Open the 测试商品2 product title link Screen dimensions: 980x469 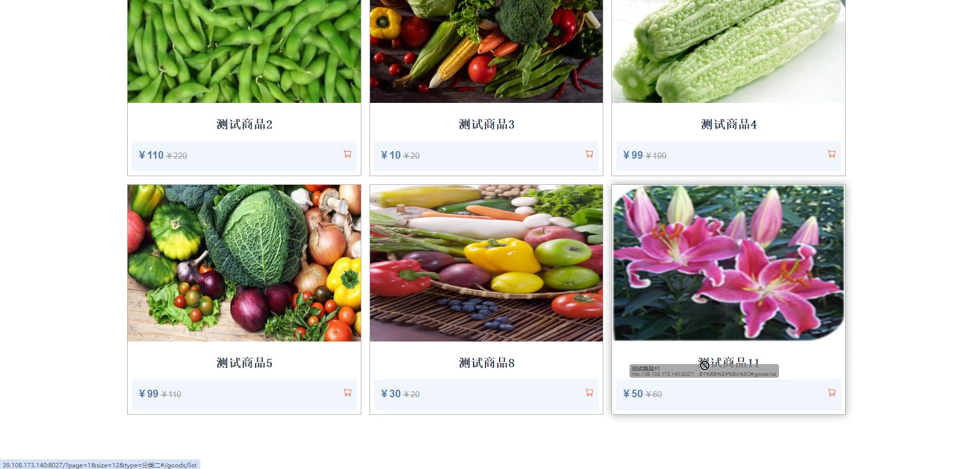tap(244, 124)
